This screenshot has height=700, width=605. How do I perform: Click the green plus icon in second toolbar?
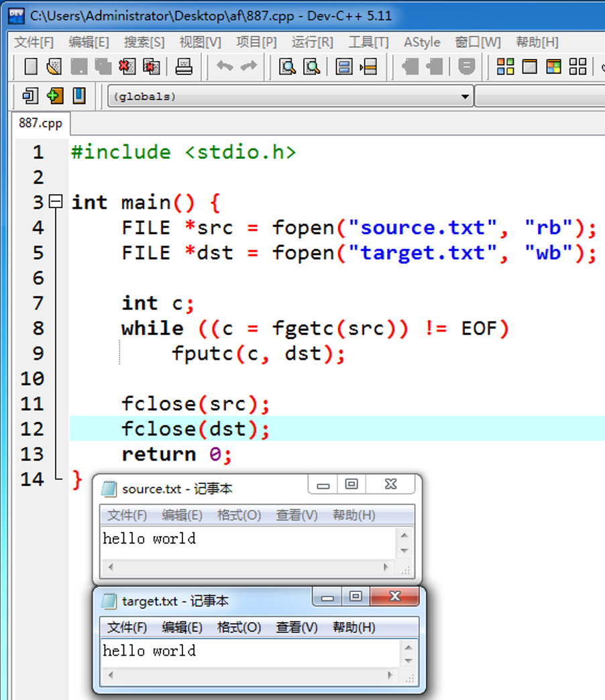[x=55, y=95]
